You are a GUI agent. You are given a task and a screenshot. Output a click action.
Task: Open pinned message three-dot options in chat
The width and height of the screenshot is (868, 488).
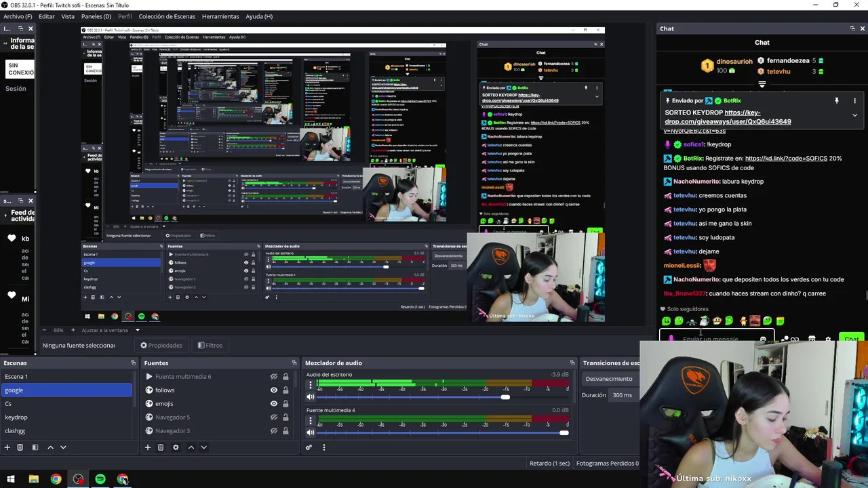tap(854, 100)
